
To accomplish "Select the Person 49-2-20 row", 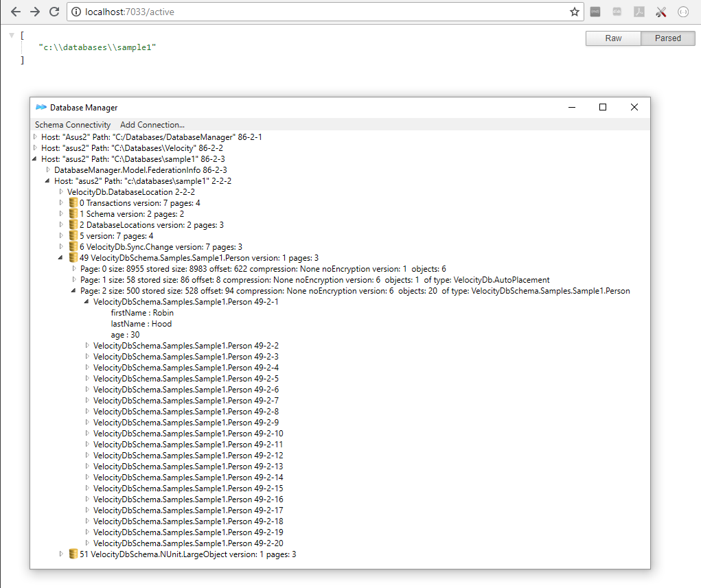I will pos(188,543).
